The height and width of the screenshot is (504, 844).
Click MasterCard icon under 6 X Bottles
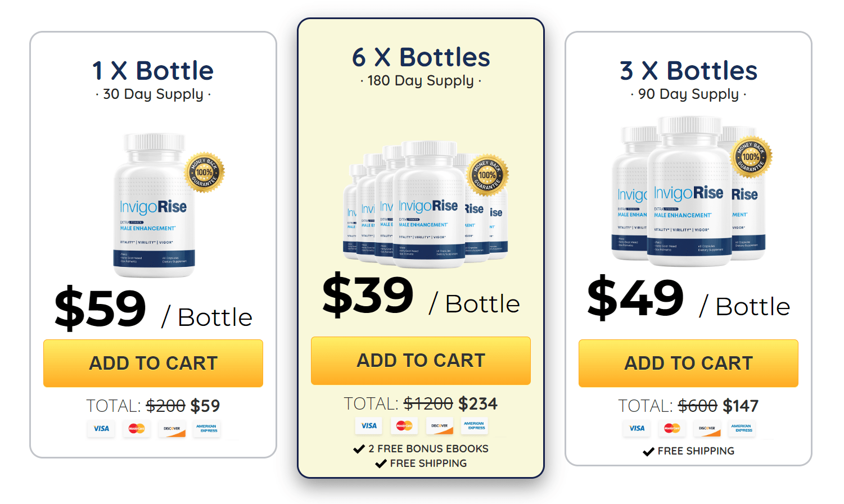pos(404,426)
